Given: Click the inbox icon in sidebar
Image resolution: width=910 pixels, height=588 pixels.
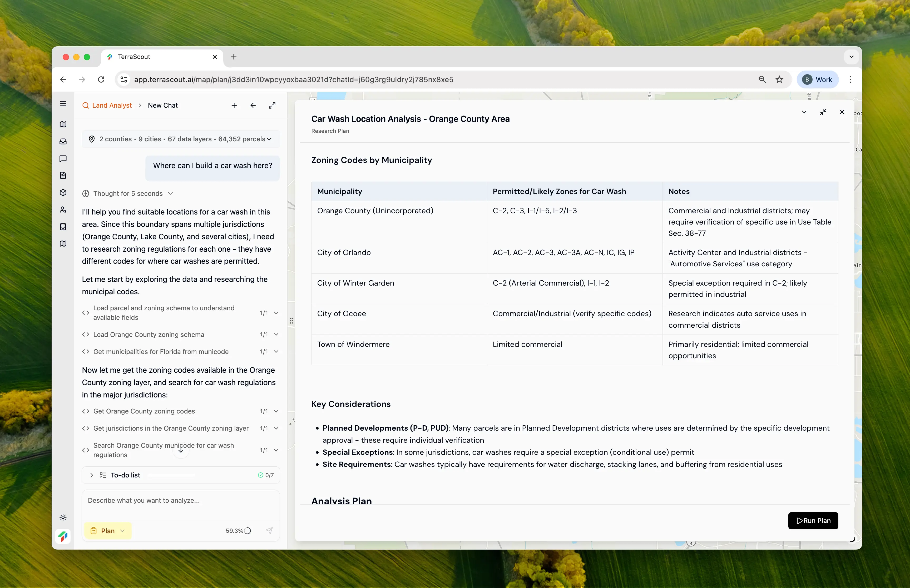Looking at the screenshot, I should pyautogui.click(x=63, y=142).
